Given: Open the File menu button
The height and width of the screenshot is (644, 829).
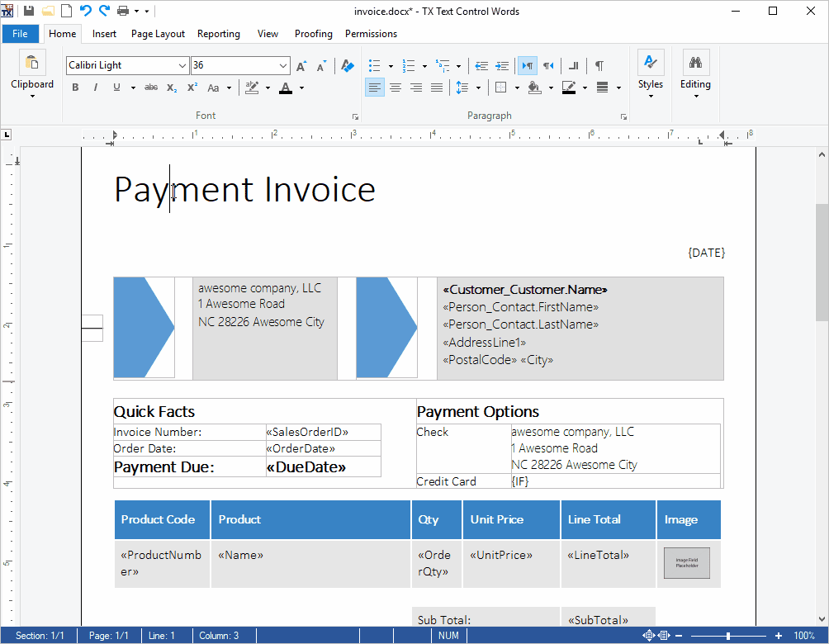Looking at the screenshot, I should click(x=20, y=34).
